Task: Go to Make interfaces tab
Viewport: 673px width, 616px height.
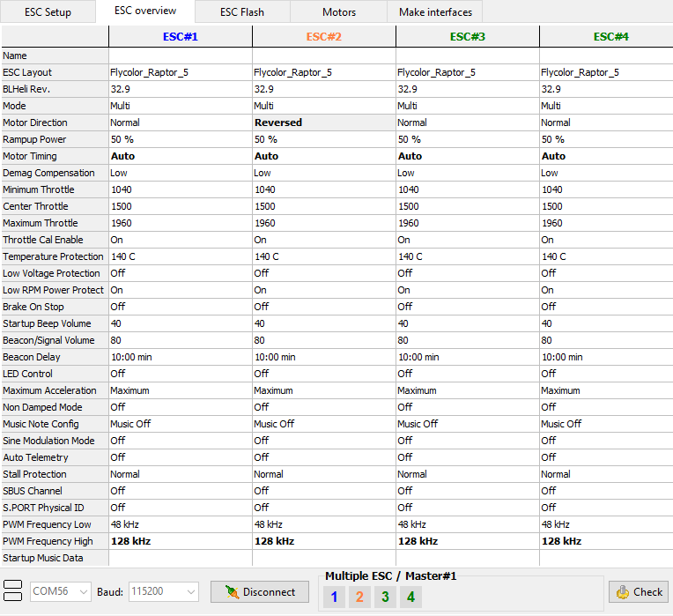Action: 435,11
